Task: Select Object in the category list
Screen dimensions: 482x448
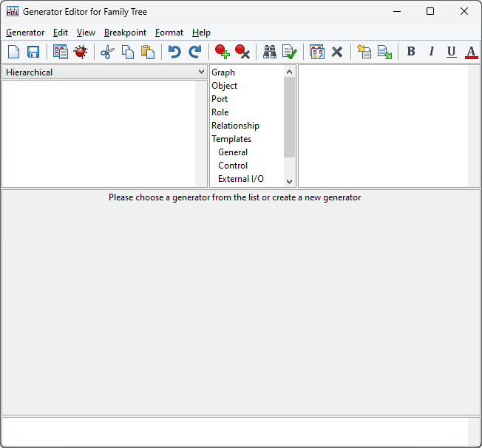Action: point(225,86)
